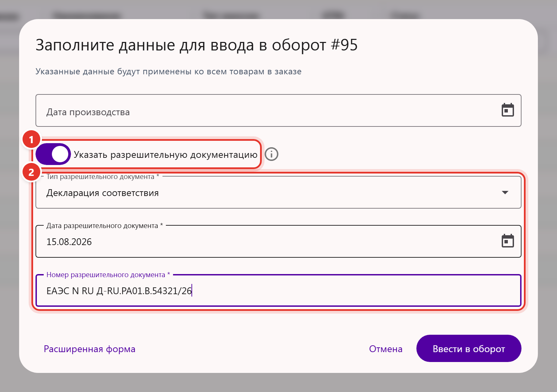Cancel with the Отмена button
This screenshot has width=557, height=392.
tap(386, 349)
